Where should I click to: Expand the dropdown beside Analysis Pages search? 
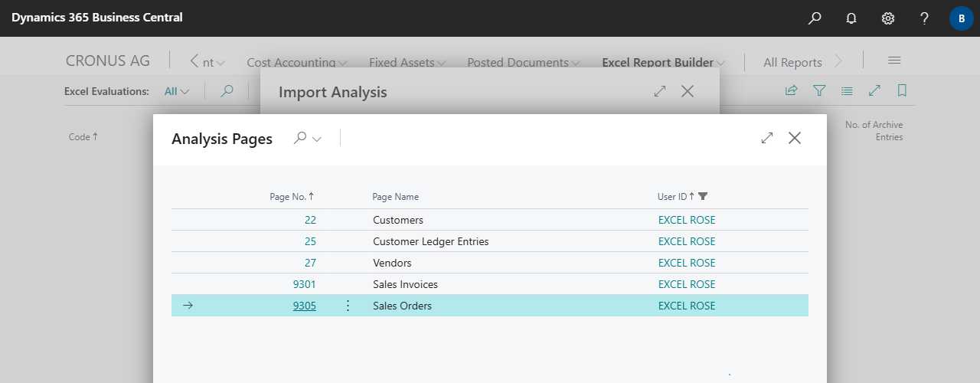317,139
